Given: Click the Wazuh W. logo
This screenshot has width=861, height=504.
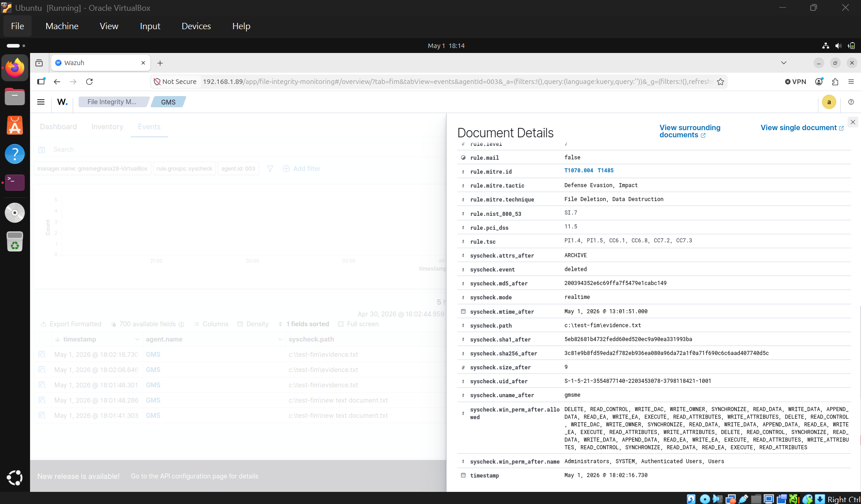Looking at the screenshot, I should click(62, 102).
